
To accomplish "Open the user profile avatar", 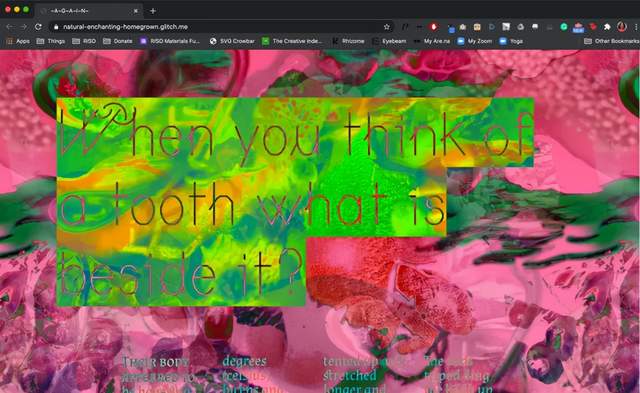I will (x=622, y=27).
